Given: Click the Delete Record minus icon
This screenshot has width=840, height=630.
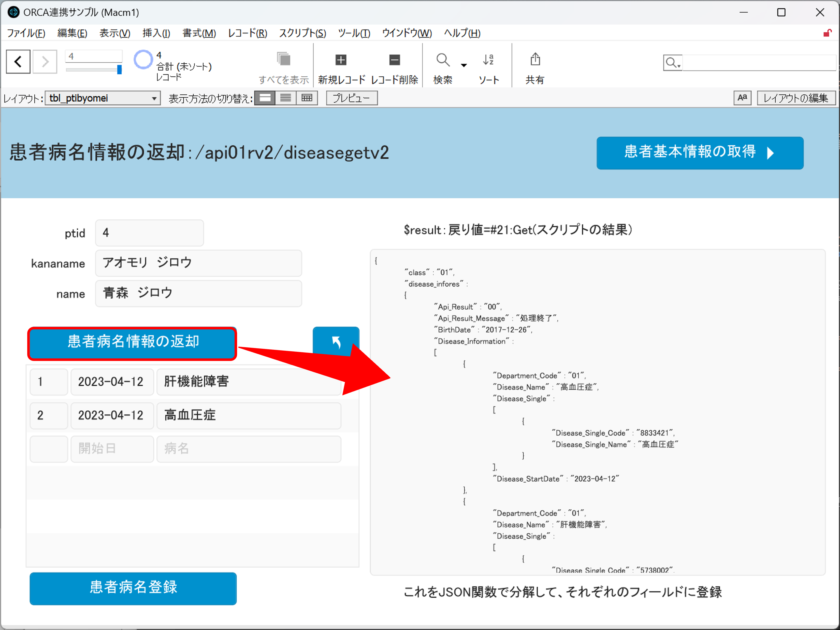Looking at the screenshot, I should pyautogui.click(x=394, y=60).
